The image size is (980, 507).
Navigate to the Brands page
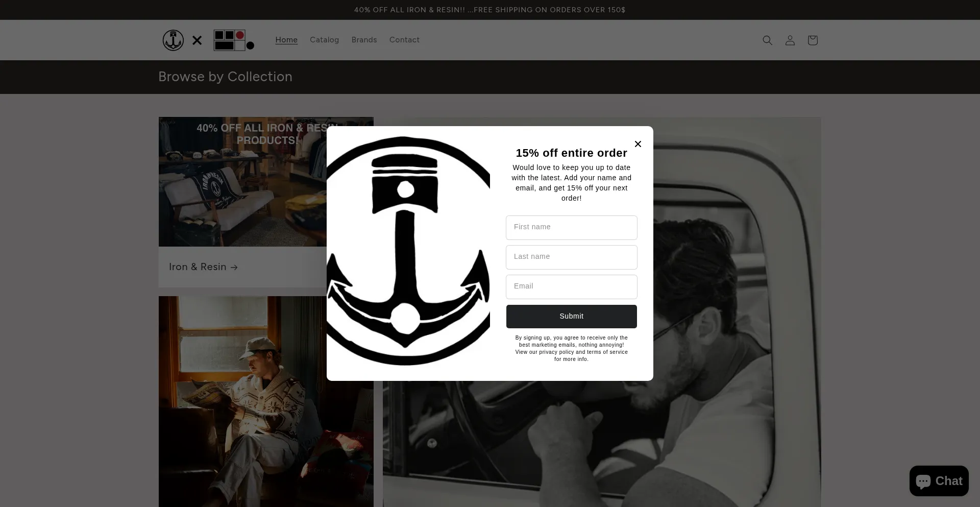coord(364,40)
